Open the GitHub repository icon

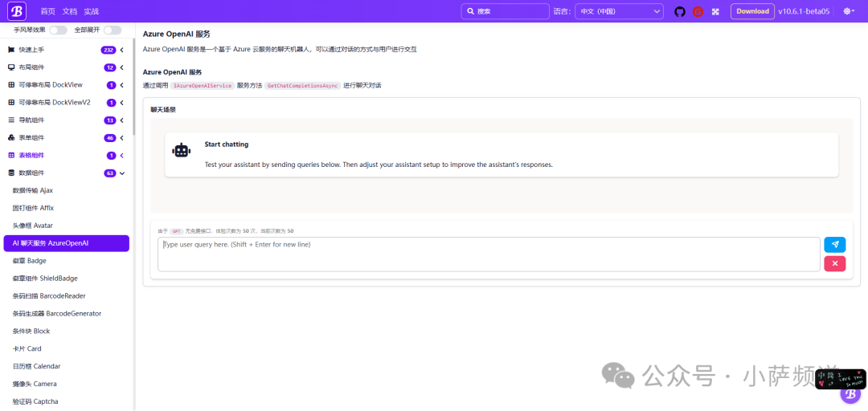(680, 11)
